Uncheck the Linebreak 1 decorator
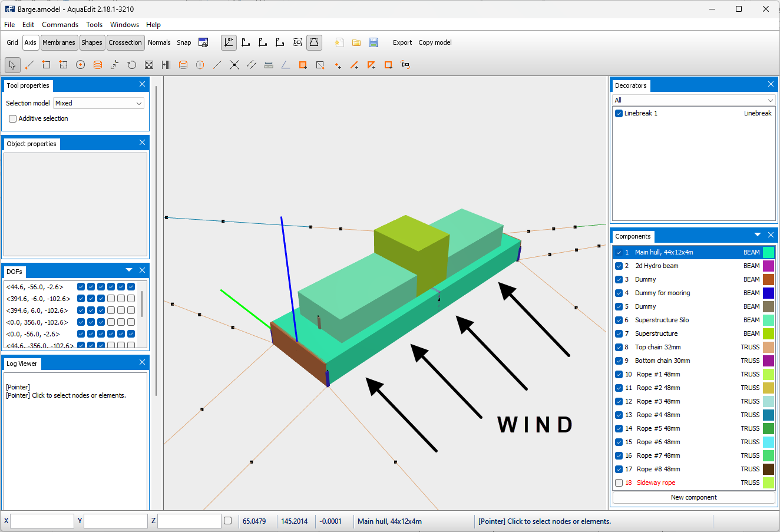780x532 pixels. tap(619, 113)
